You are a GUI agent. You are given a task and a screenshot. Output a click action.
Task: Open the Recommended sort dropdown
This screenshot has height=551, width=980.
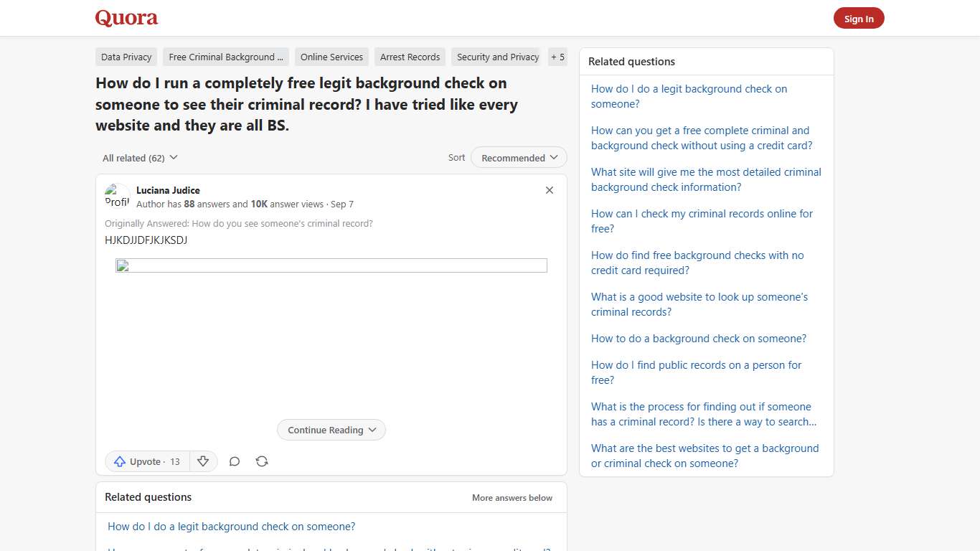pyautogui.click(x=518, y=157)
